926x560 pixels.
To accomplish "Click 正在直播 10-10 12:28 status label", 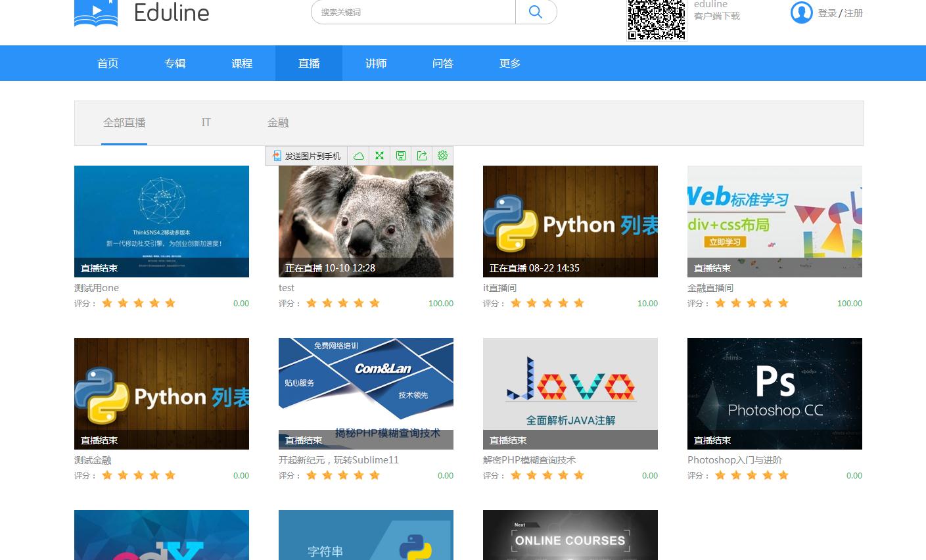I will click(330, 268).
